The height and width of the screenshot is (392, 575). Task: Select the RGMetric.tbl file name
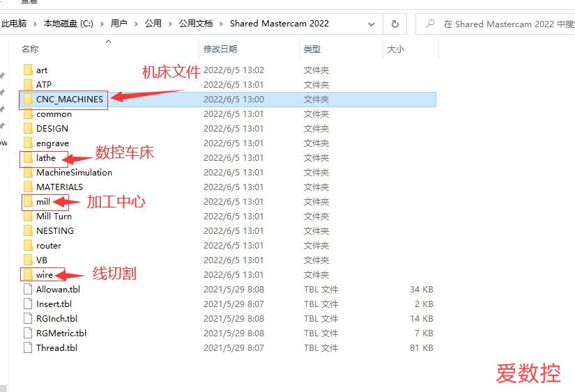pyautogui.click(x=61, y=334)
